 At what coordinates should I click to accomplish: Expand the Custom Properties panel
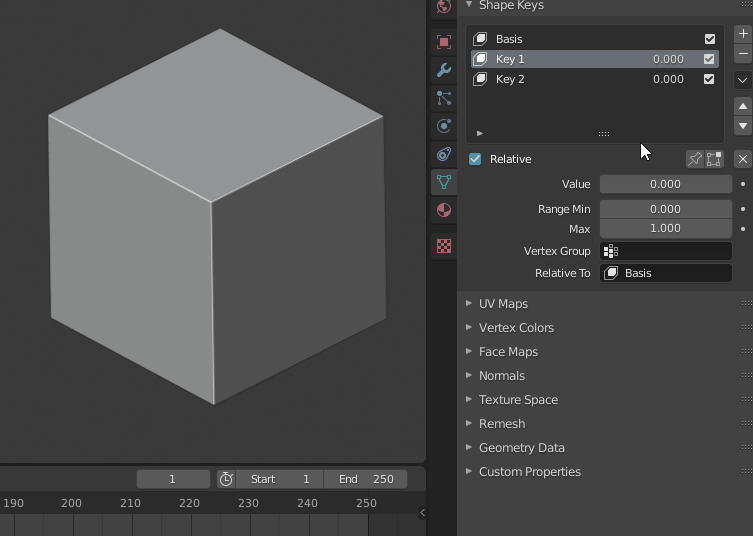[x=469, y=471]
